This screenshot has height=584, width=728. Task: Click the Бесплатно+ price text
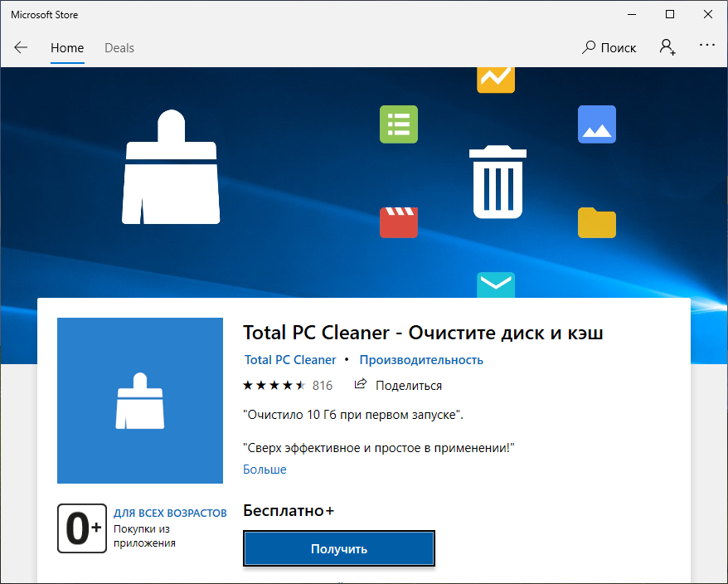289,511
